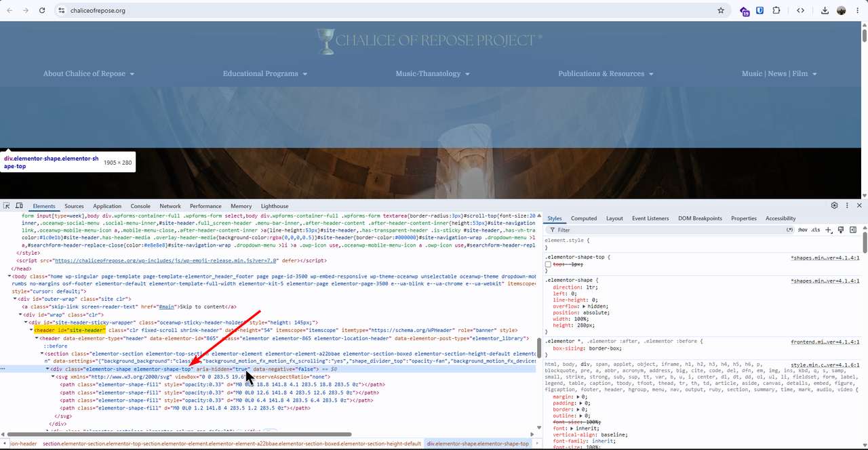Open the Network tab
The height and width of the screenshot is (450, 868).
click(x=170, y=206)
